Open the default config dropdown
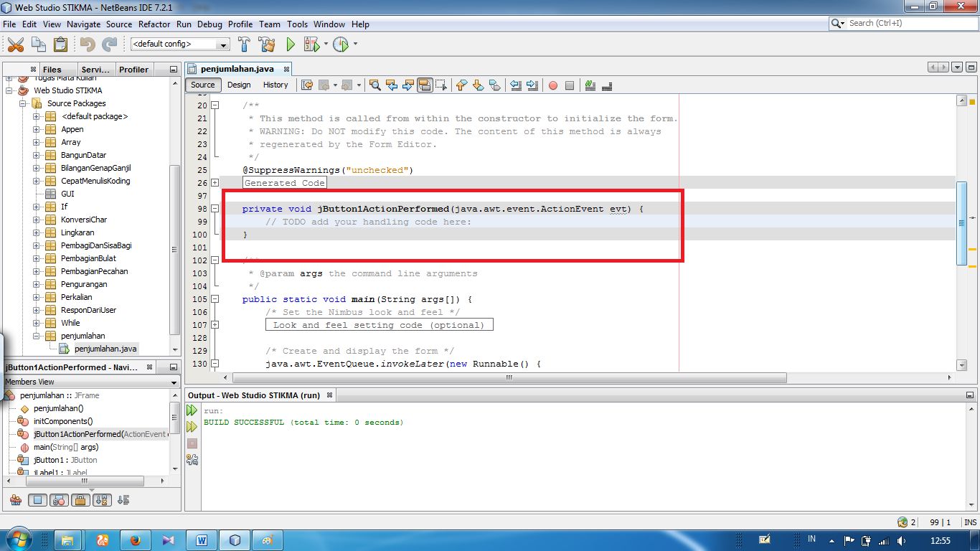Screen dimensions: 980x551 [222, 44]
